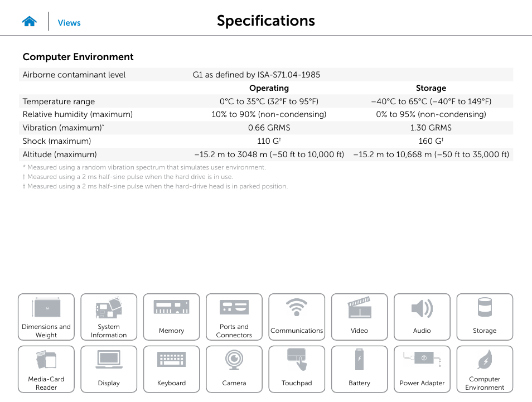The width and height of the screenshot is (532, 402).
Task: Open Media-Card Reader section
Action: (x=46, y=369)
